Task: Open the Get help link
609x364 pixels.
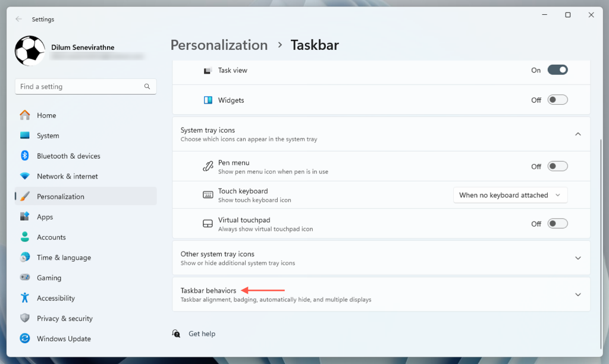Action: (x=202, y=334)
